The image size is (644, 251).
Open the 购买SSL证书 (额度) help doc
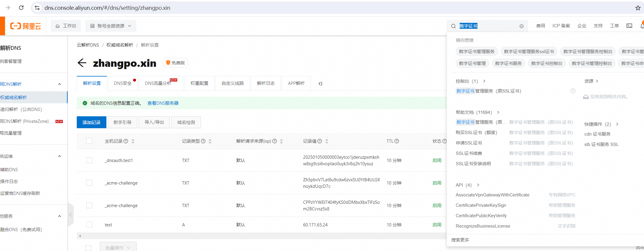pos(477,133)
